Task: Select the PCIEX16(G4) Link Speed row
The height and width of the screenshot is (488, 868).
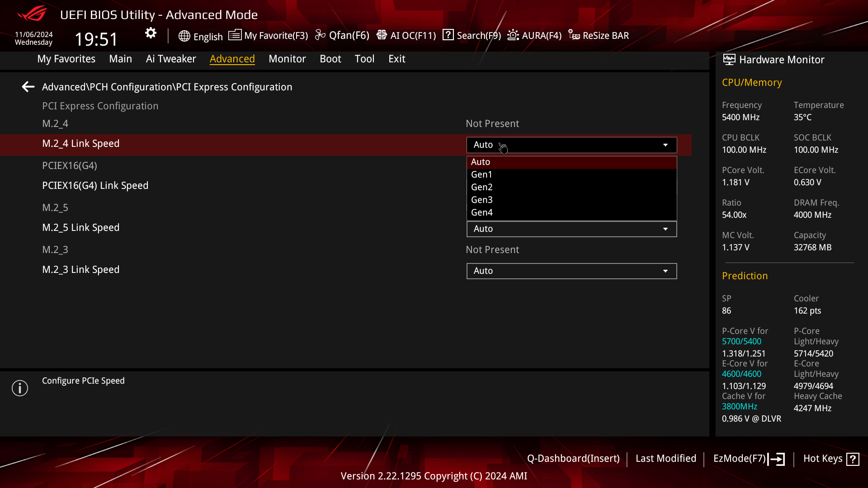Action: click(95, 186)
